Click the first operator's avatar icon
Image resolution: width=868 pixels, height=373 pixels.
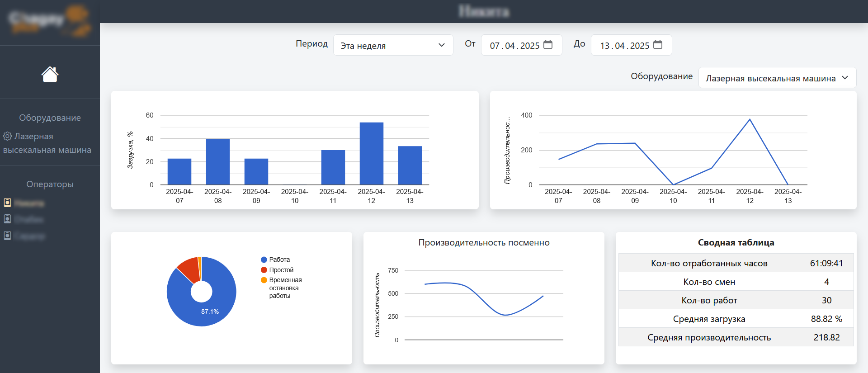tap(7, 203)
